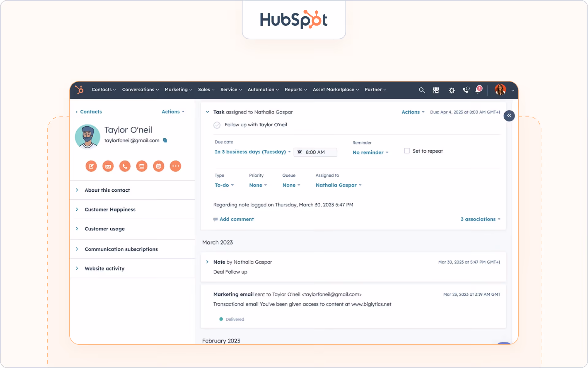Open the Conversations navigation menu
Screen dimensions: 588x368
(x=140, y=90)
